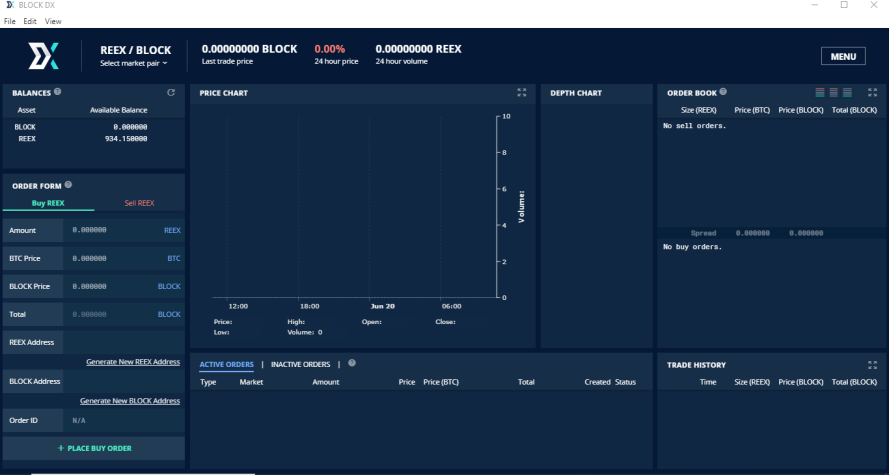This screenshot has height=475, width=889.
Task: Click the orders table Market column header
Action: pos(251,382)
